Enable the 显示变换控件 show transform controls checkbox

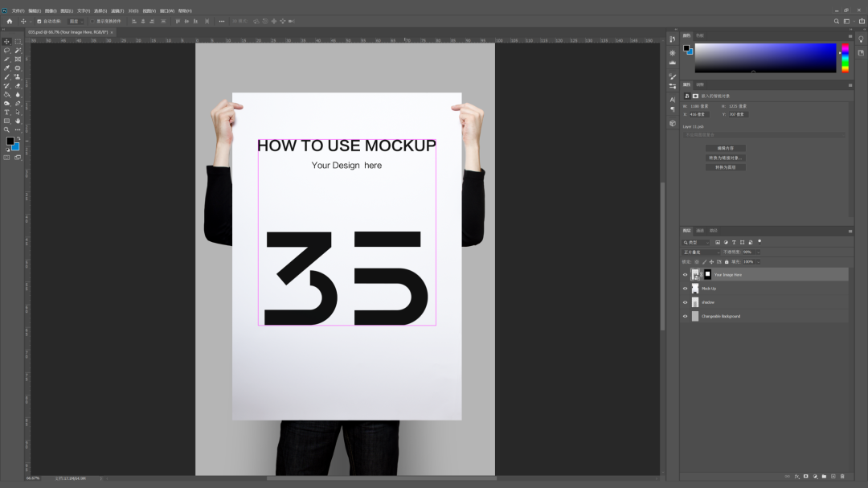(x=92, y=21)
